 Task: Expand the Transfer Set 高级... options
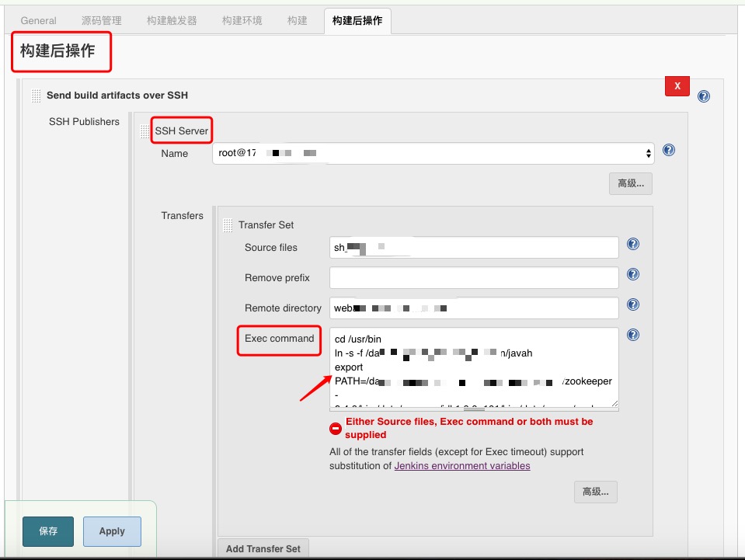pos(595,492)
